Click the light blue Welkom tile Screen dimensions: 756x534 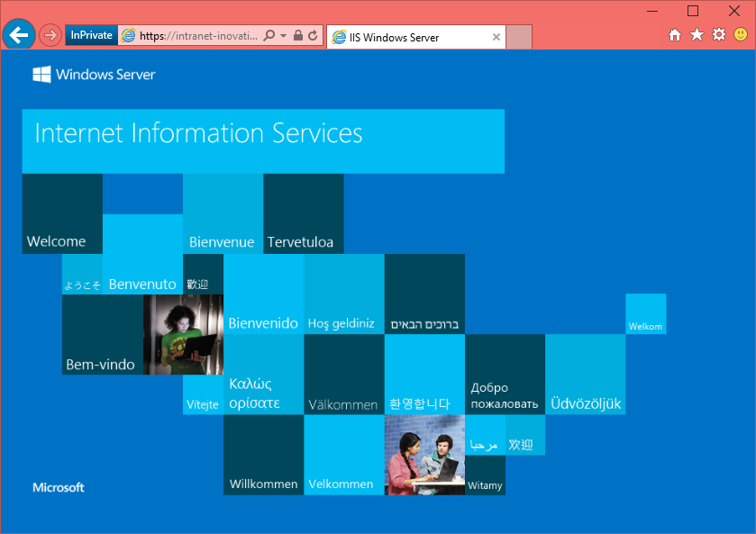tap(645, 314)
